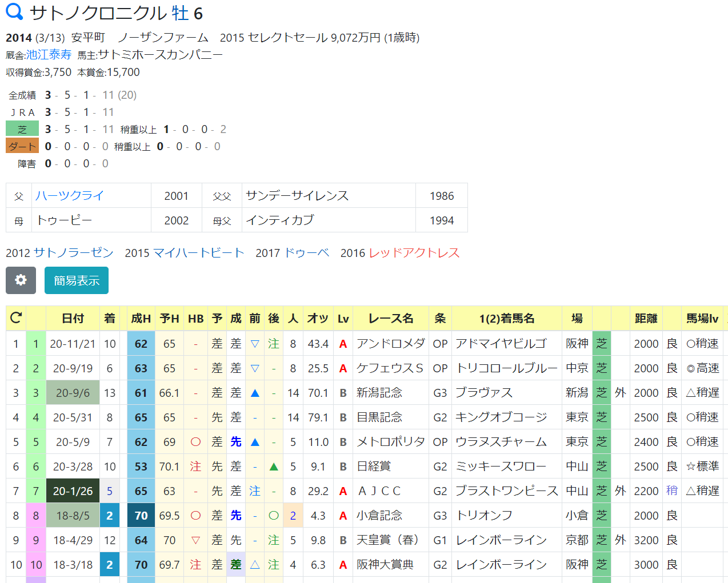Click red circle in メトロポリタ row
This screenshot has width=728, height=583.
point(195,442)
